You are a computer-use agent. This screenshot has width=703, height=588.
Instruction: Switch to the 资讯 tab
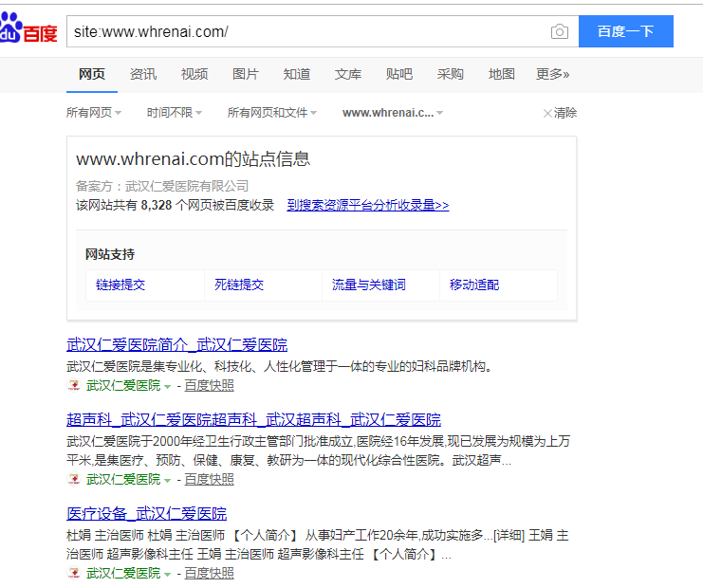143,74
